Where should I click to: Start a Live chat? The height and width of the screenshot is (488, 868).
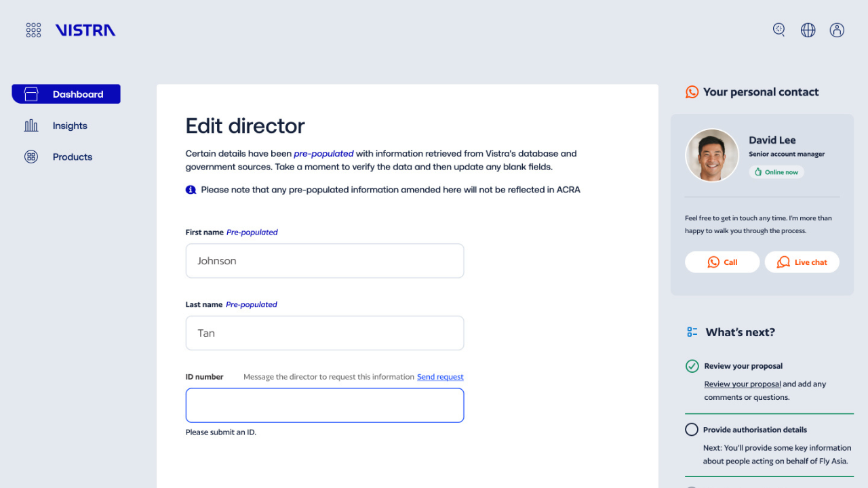[x=802, y=262]
